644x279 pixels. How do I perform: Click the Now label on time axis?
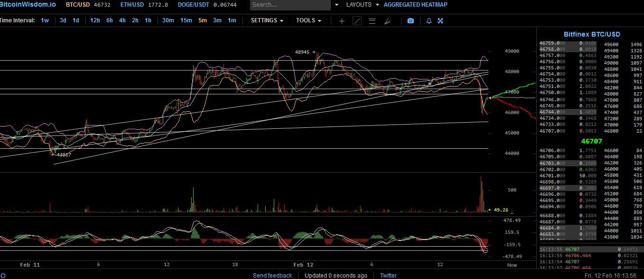pyautogui.click(x=512, y=265)
